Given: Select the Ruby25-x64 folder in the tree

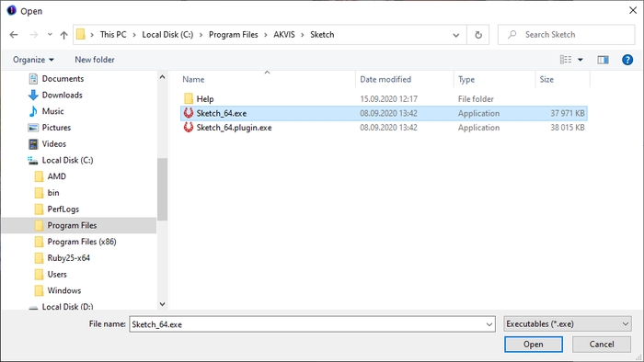Looking at the screenshot, I should (69, 258).
